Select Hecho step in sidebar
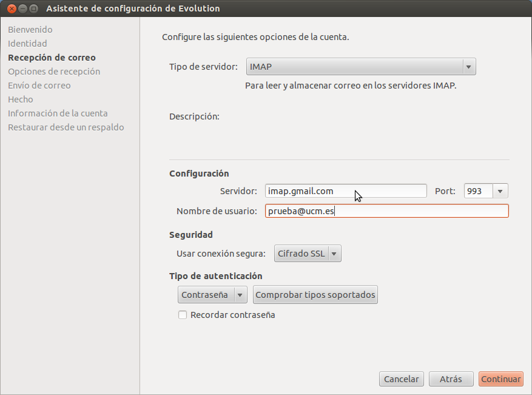This screenshot has width=532, height=395. click(21, 99)
